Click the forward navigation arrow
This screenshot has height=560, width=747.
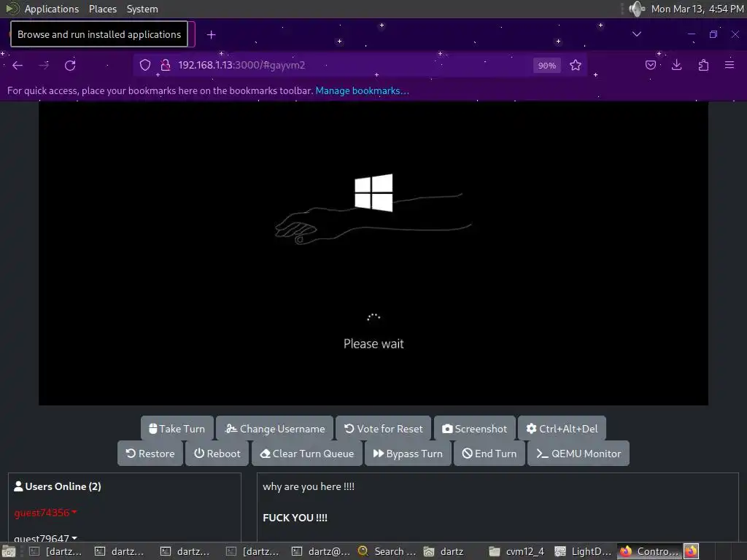click(44, 65)
